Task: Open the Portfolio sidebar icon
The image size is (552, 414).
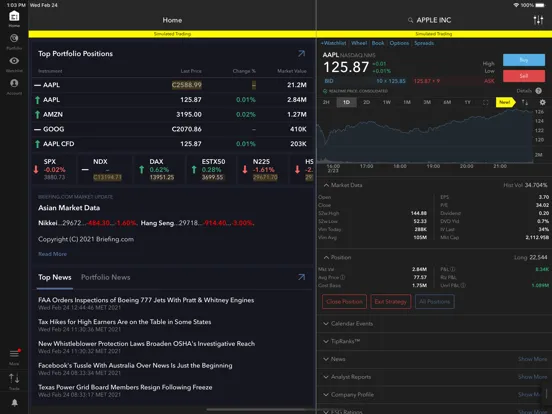Action: click(x=14, y=41)
